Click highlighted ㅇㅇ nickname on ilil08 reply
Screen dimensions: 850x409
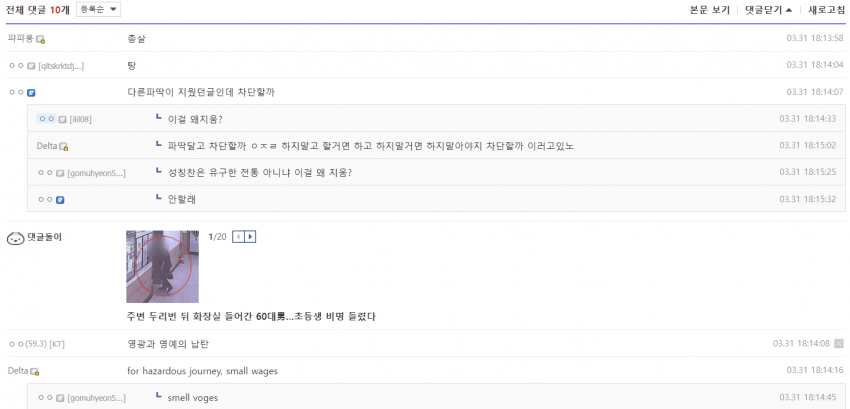pyautogui.click(x=47, y=119)
